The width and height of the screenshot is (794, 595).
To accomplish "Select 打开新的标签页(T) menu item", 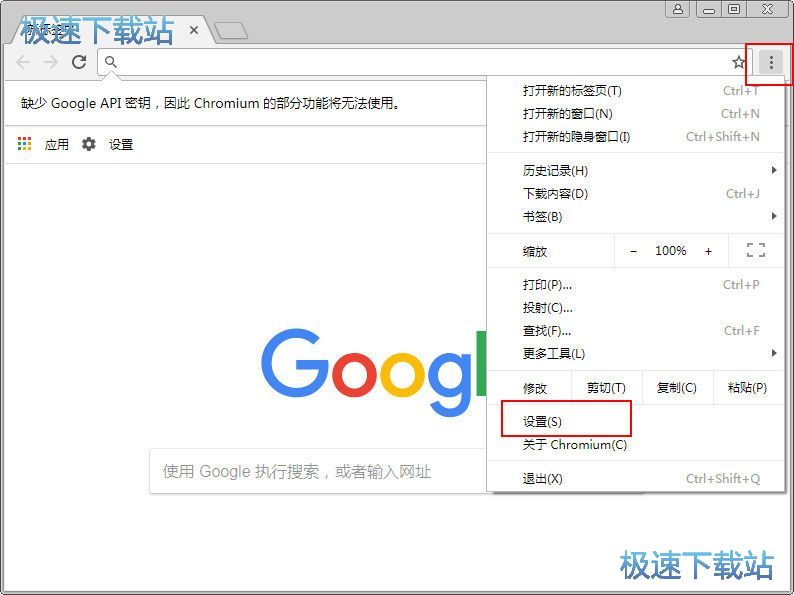I will [x=636, y=91].
